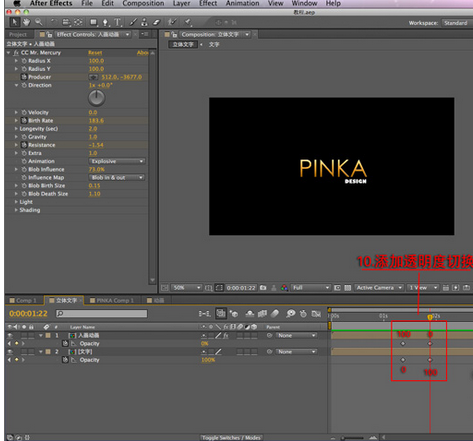473x441 pixels.
Task: Toggle the Velocity stopwatch
Action: tap(24, 112)
